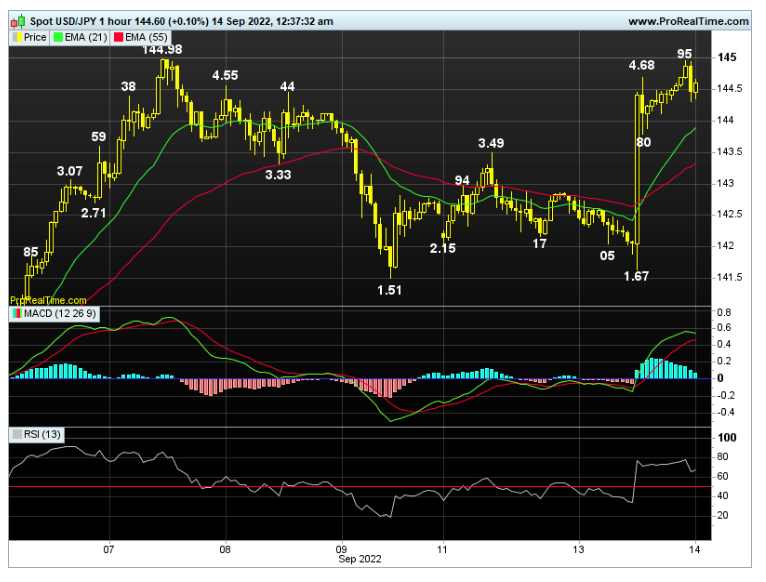766x582 pixels.
Task: Click the 3.07 annotation
Action: tap(70, 171)
